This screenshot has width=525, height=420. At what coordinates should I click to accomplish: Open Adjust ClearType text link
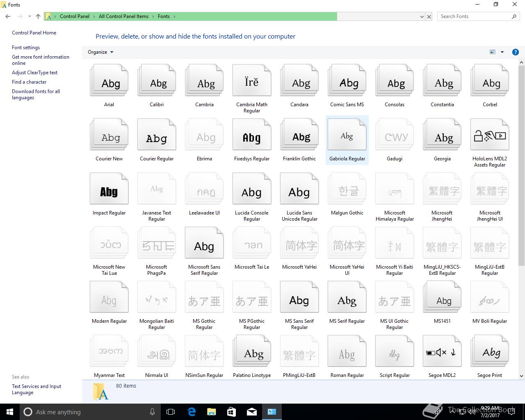(x=34, y=73)
